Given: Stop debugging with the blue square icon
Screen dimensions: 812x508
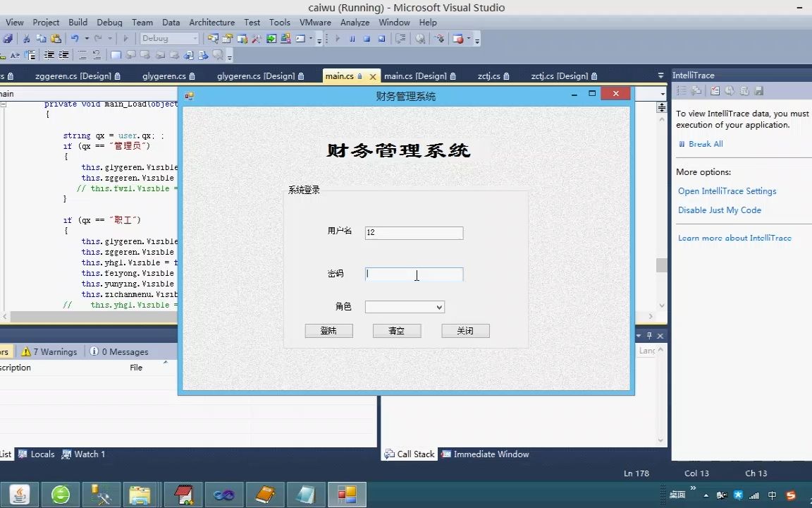Looking at the screenshot, I should [x=366, y=38].
